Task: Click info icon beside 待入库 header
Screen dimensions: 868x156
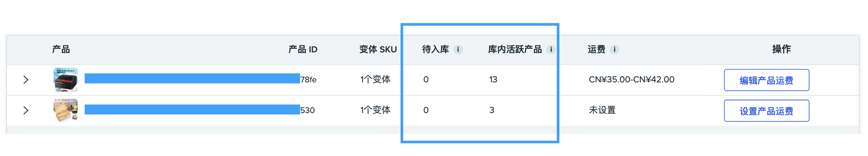Action: [x=458, y=50]
